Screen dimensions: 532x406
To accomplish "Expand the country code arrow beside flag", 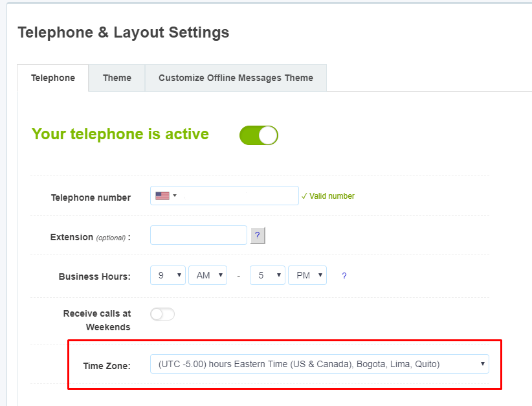I will click(175, 196).
